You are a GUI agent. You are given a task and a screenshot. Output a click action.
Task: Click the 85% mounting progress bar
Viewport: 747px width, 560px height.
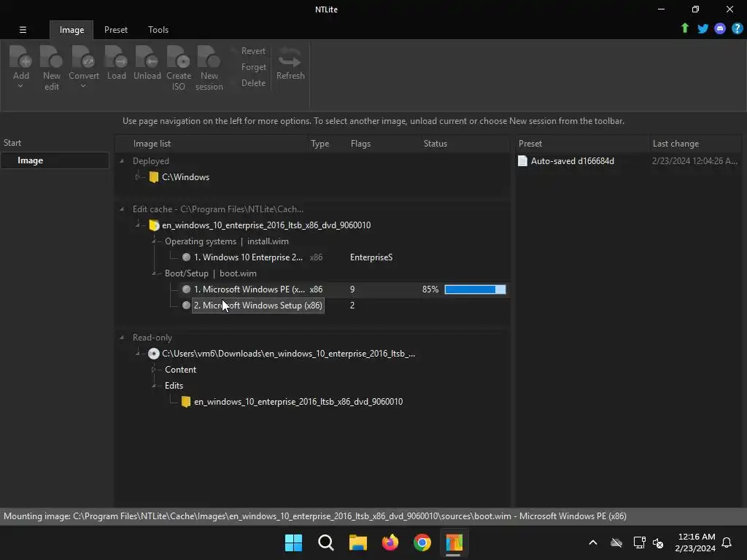[475, 289]
